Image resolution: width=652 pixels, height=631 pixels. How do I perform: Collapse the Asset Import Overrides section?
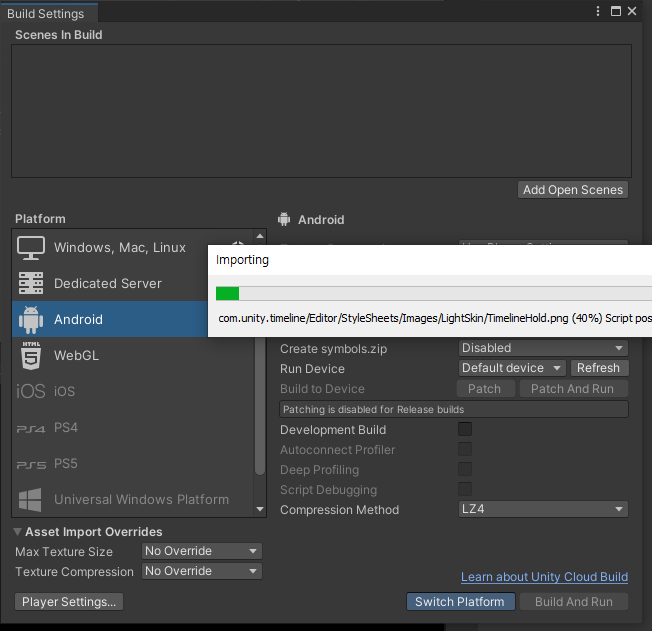click(x=17, y=532)
